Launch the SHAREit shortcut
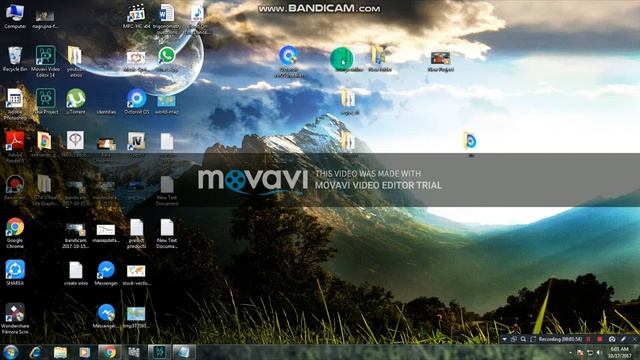 15,273
